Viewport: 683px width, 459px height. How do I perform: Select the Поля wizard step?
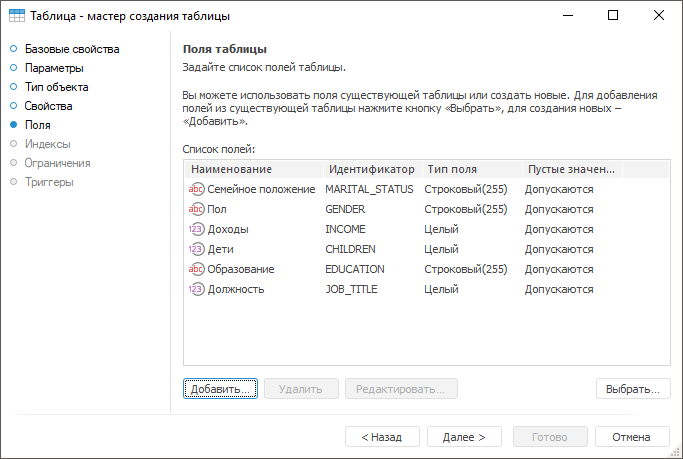(38, 125)
